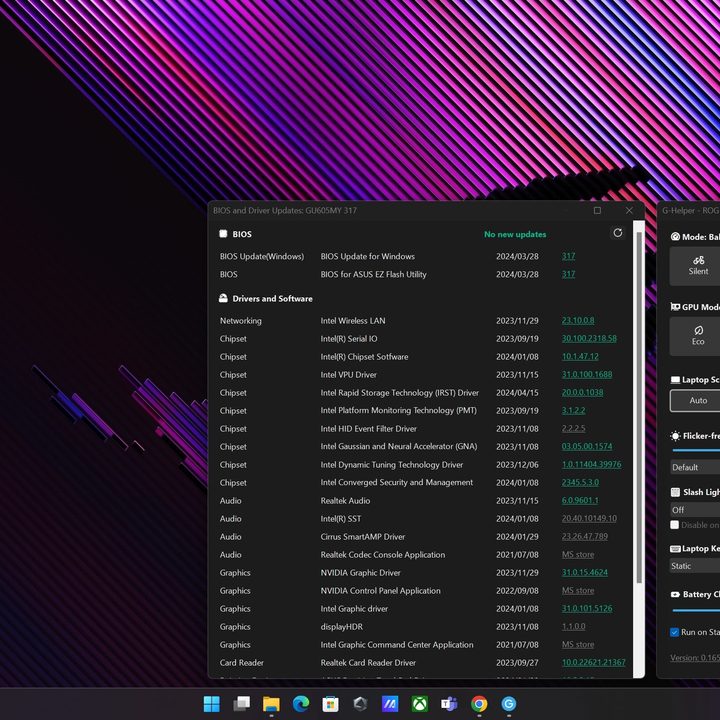720x720 pixels.
Task: Click the Flicker-free sun icon in G-Helper
Action: 675,436
